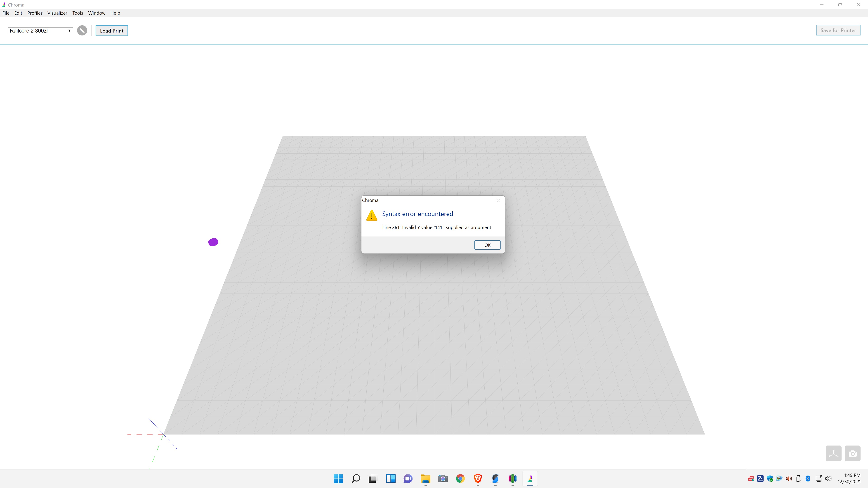Open Windows Search from the taskbar
The image size is (868, 488).
(x=356, y=479)
